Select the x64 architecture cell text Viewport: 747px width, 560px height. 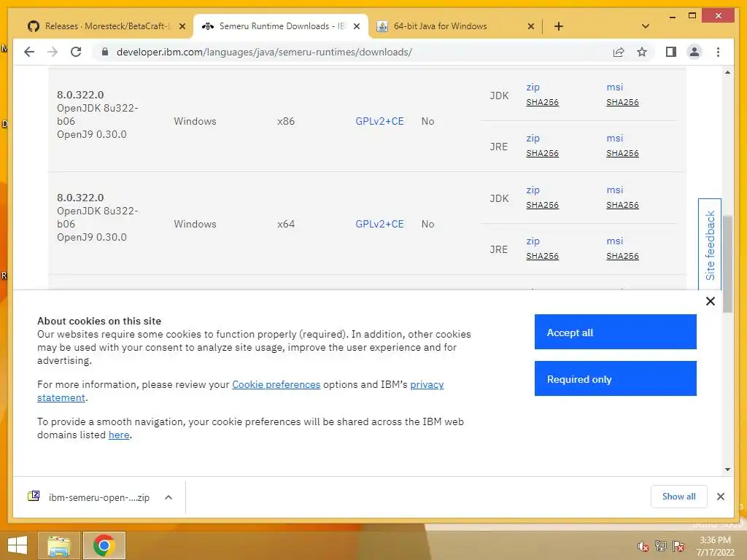tap(286, 224)
